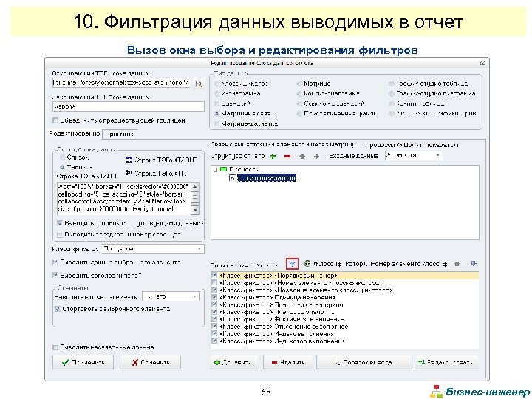
Task: Open the Входные данные dropdown
Action: point(414,156)
